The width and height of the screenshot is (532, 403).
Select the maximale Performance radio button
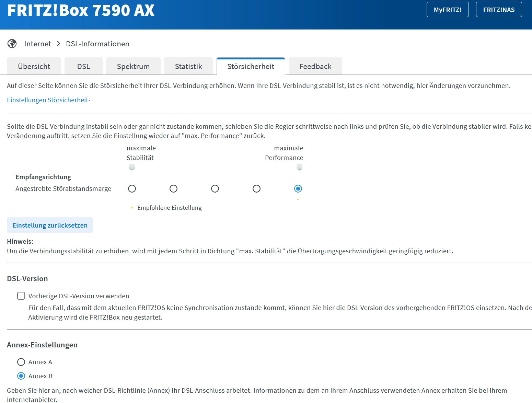pyautogui.click(x=298, y=188)
